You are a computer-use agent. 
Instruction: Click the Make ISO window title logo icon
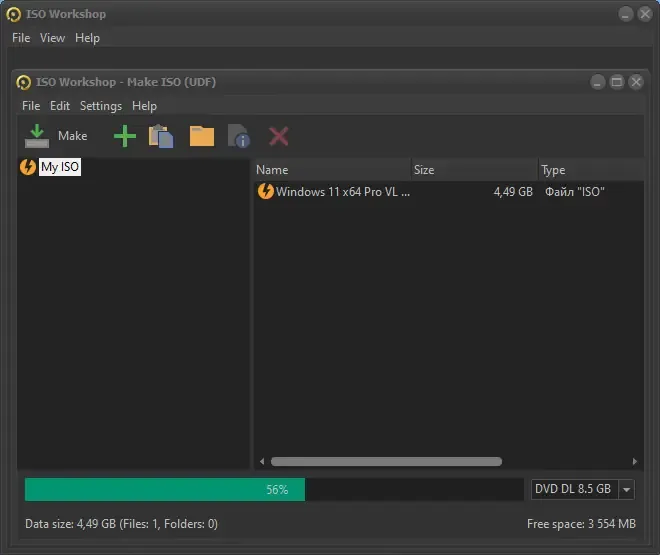pos(24,82)
